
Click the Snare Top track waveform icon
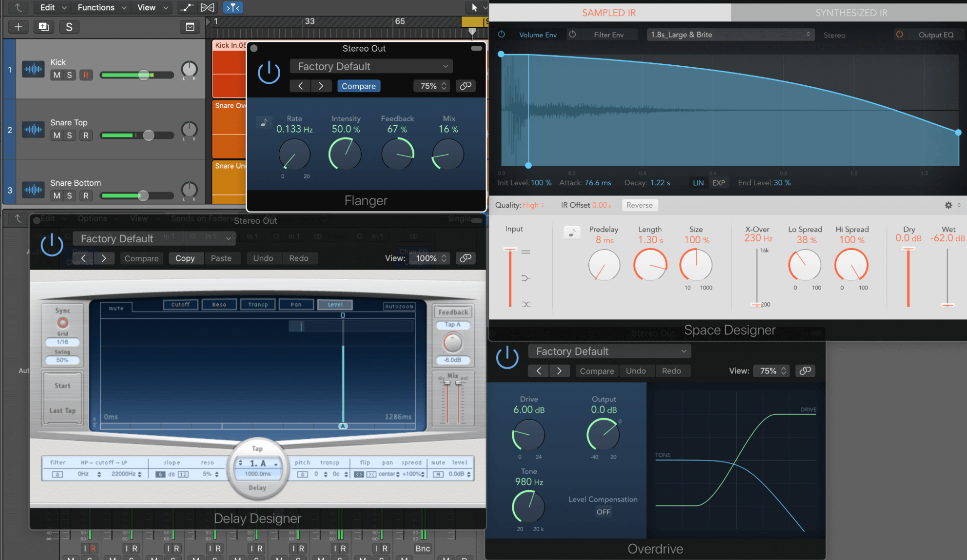coord(33,130)
